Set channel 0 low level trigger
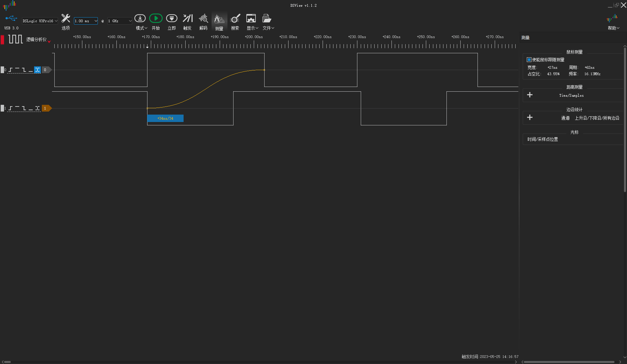 (x=31, y=70)
